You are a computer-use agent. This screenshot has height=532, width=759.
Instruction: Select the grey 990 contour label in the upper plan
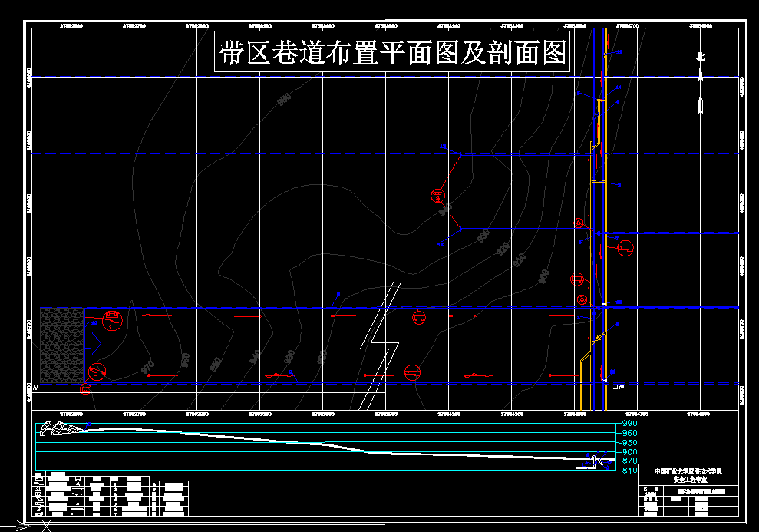(285, 100)
